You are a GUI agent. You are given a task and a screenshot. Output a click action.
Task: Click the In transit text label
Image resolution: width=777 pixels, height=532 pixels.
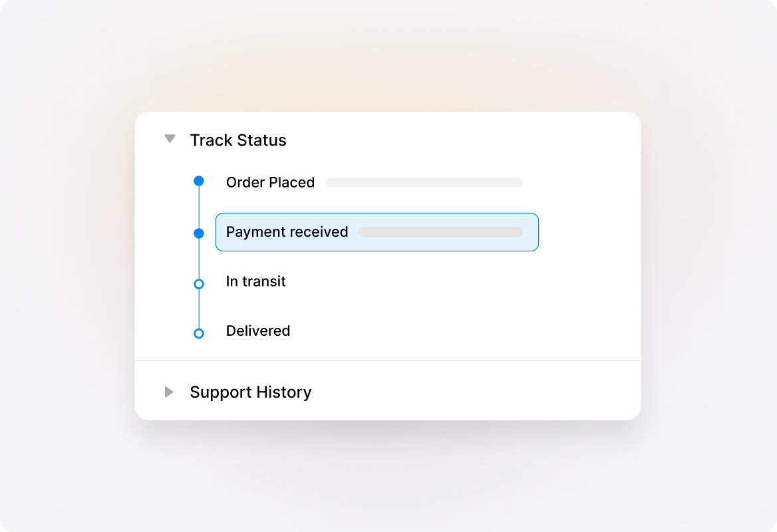[x=255, y=281]
